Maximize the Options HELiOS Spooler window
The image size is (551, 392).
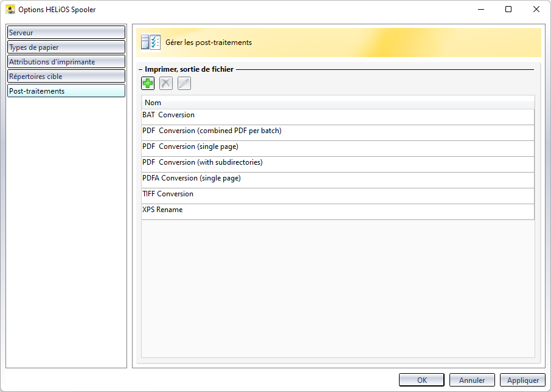[508, 9]
